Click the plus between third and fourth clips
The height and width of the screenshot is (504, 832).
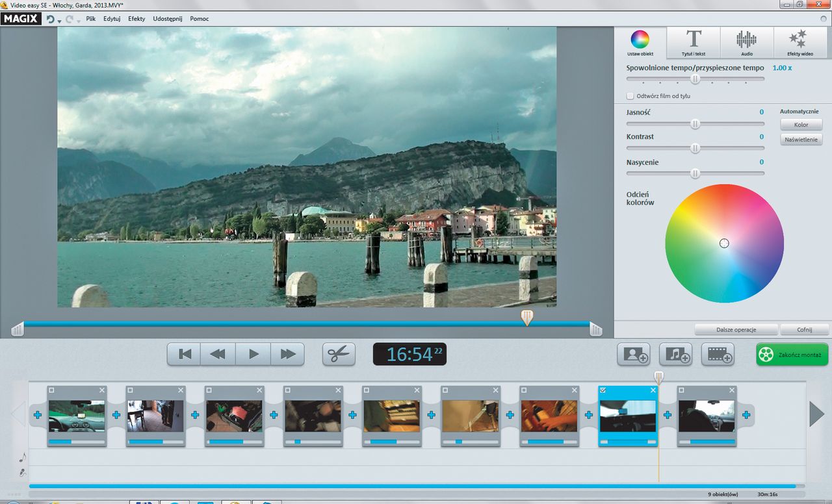(x=274, y=414)
